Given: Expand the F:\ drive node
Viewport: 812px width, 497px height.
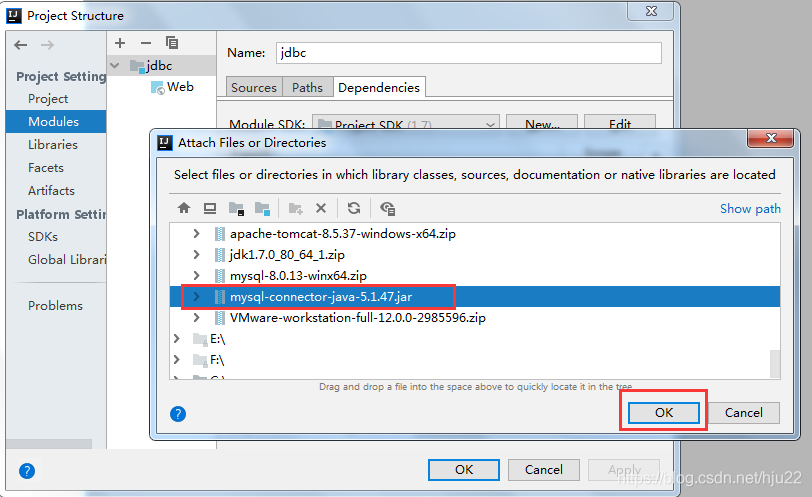Looking at the screenshot, I should (x=177, y=359).
